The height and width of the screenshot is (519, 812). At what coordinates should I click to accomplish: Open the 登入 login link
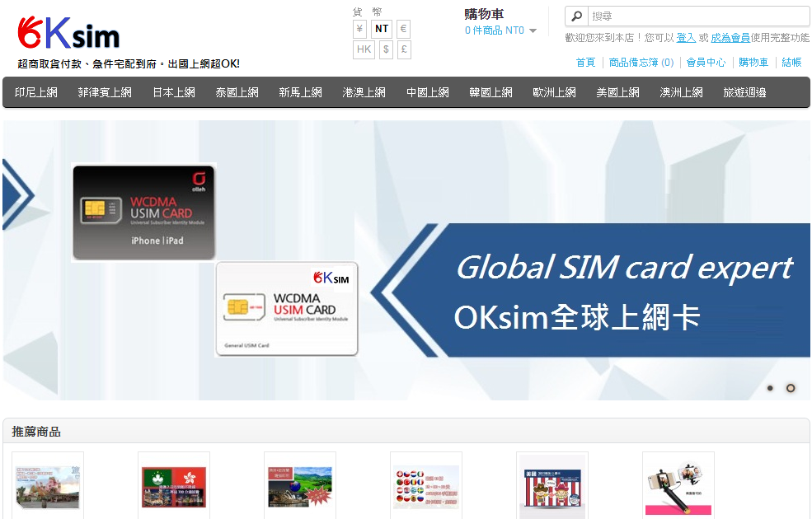[x=686, y=38]
